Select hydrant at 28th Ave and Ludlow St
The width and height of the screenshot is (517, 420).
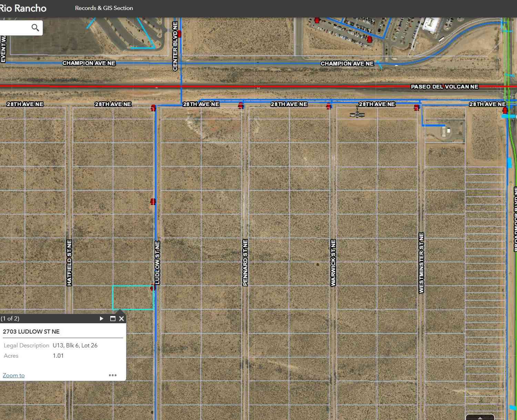coord(153,108)
